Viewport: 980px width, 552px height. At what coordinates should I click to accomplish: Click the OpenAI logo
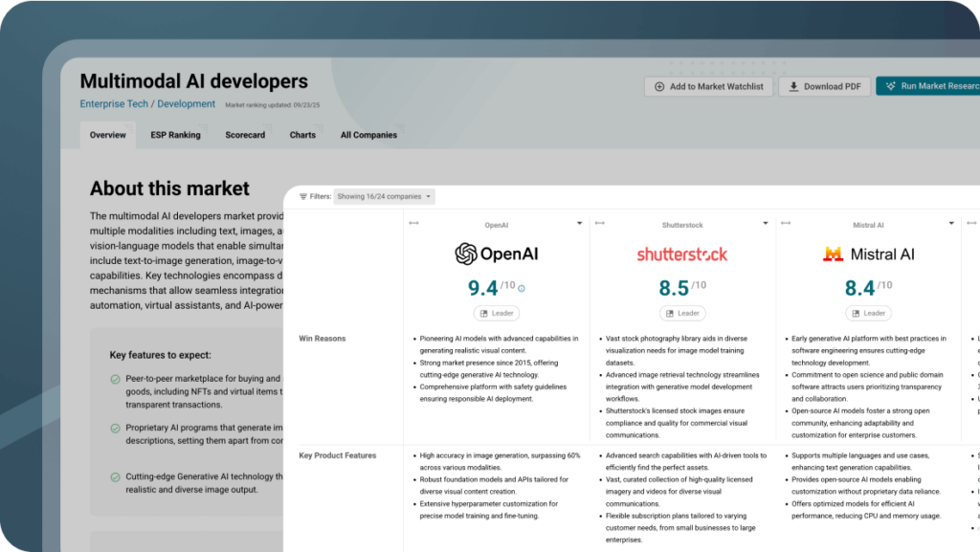click(496, 254)
